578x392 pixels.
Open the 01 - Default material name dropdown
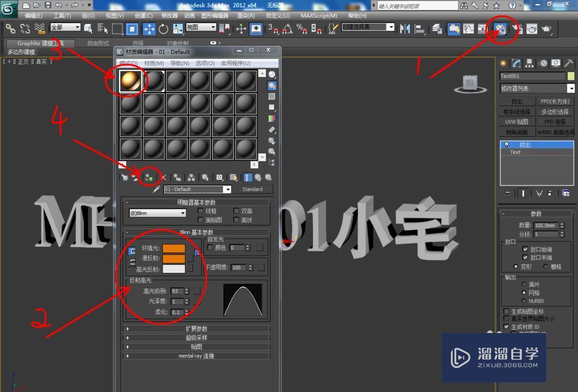tap(228, 189)
